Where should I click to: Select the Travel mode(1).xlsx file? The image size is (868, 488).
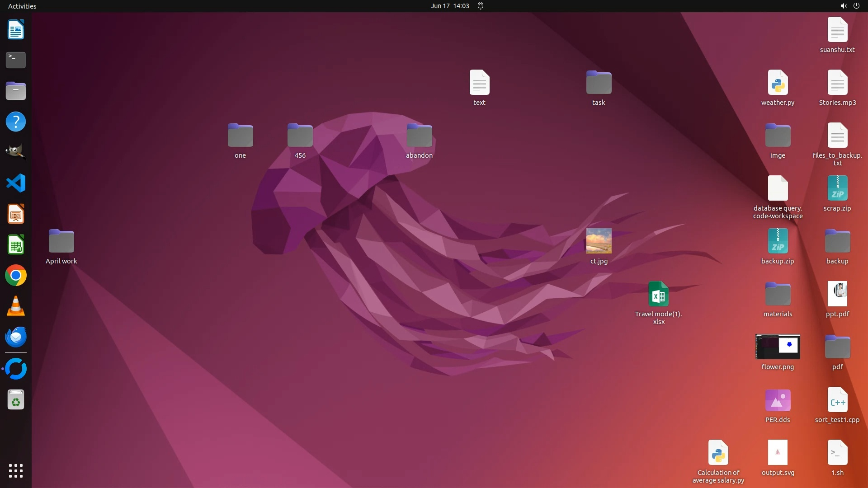coord(658,294)
